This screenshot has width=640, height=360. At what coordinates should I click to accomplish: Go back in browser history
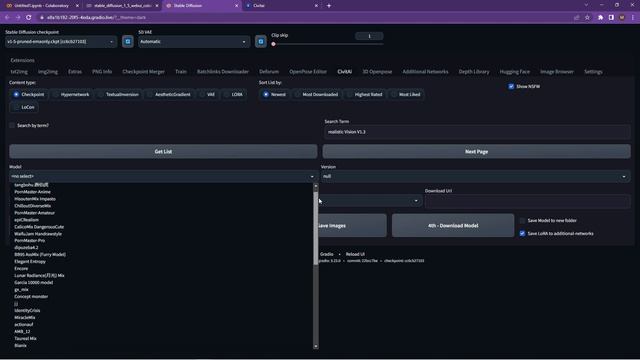(7, 18)
